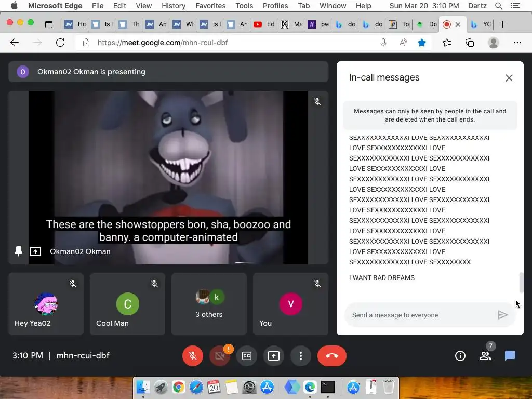This screenshot has height=399, width=532.
Task: Open the tab actions menu icon
Action: (x=49, y=24)
